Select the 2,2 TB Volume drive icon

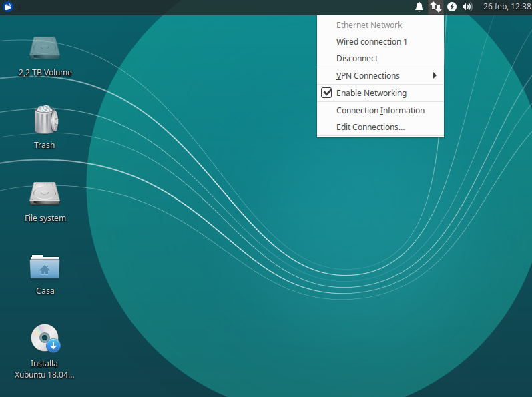coord(45,48)
